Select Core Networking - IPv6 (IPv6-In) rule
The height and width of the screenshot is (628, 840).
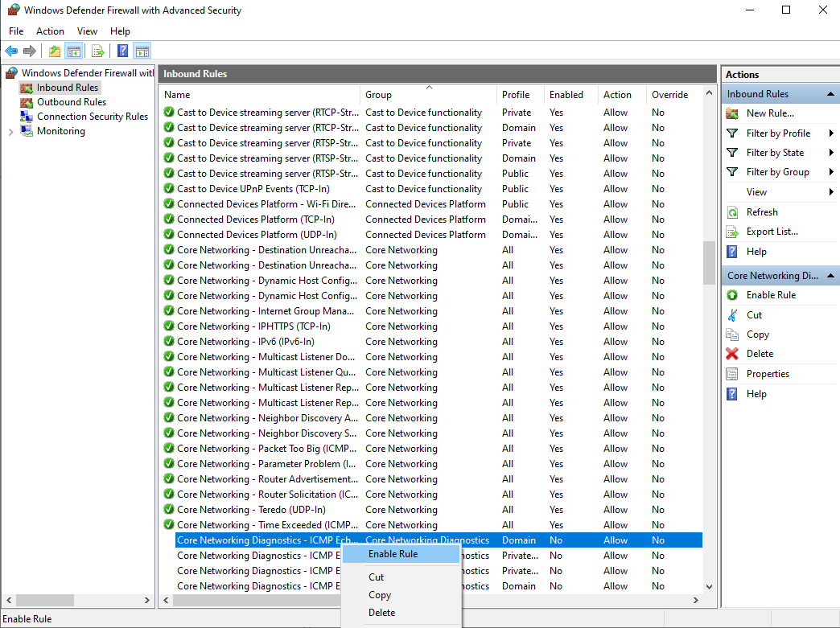[432, 342]
